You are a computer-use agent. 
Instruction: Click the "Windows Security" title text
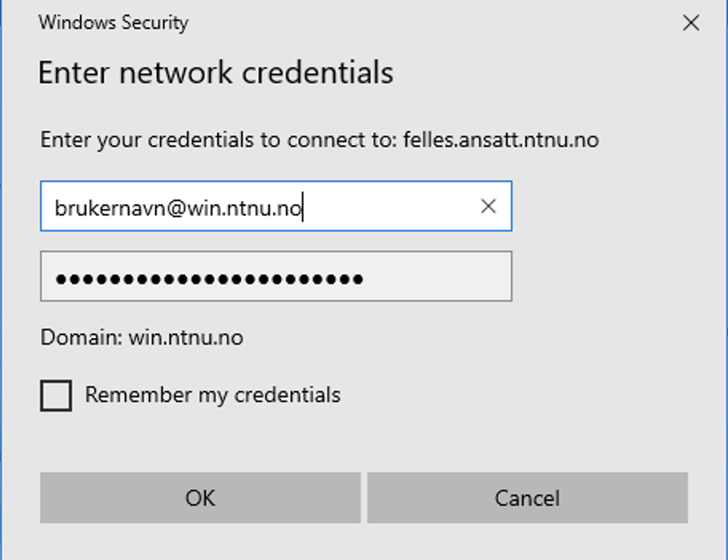coord(113,22)
